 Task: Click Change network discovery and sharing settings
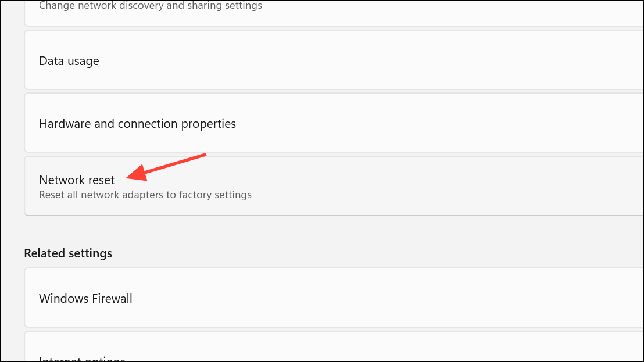point(151,6)
